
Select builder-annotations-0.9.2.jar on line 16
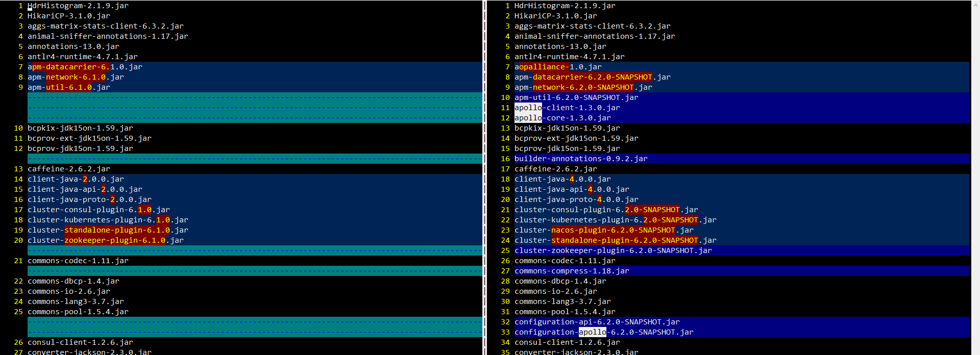point(581,159)
